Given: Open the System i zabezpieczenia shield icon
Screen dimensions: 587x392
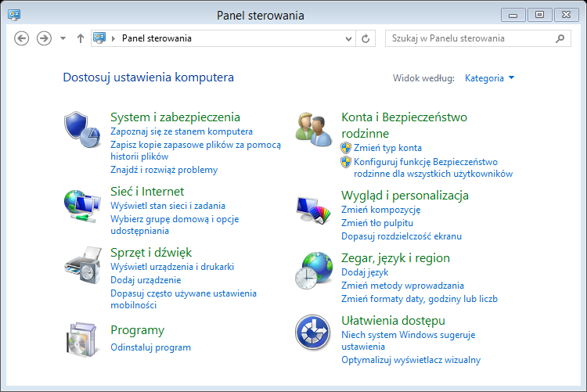Looking at the screenshot, I should [x=82, y=130].
